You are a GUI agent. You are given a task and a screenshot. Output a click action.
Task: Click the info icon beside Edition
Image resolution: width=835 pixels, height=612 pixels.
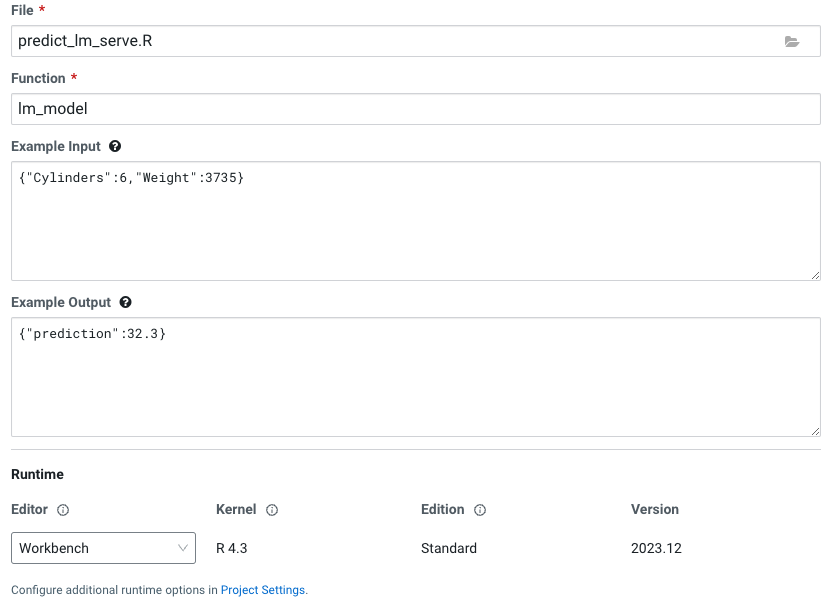pos(478,510)
